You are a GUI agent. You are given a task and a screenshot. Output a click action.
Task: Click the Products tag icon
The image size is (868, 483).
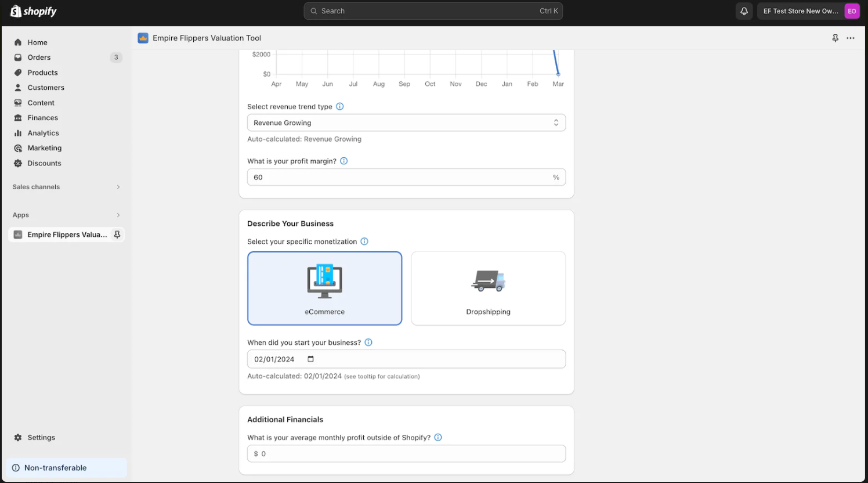click(18, 73)
